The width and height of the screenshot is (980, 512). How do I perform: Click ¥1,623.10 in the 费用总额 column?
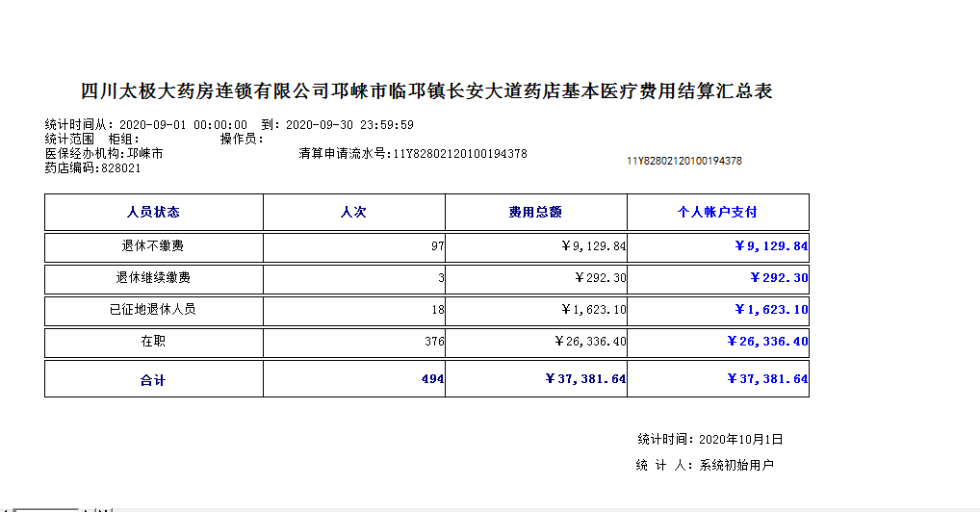click(x=594, y=310)
